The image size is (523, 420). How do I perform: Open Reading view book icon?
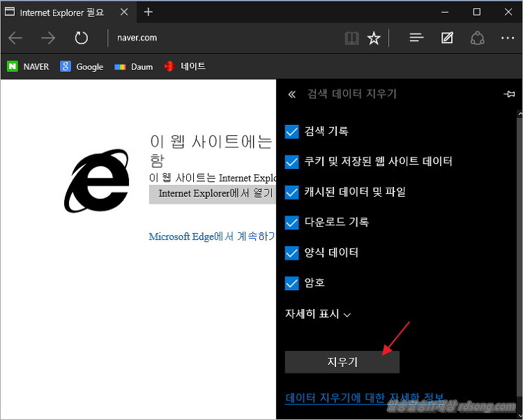(352, 38)
